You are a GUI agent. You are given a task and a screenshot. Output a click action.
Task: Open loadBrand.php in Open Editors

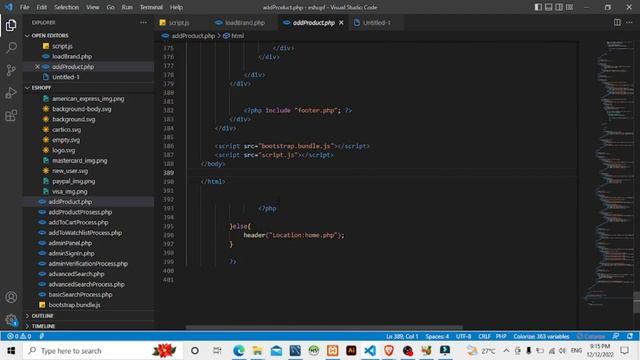72,56
